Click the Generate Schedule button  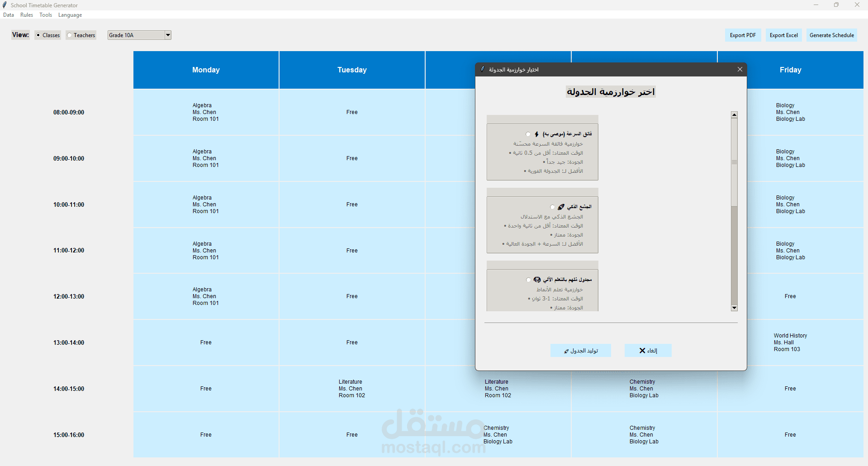(831, 35)
